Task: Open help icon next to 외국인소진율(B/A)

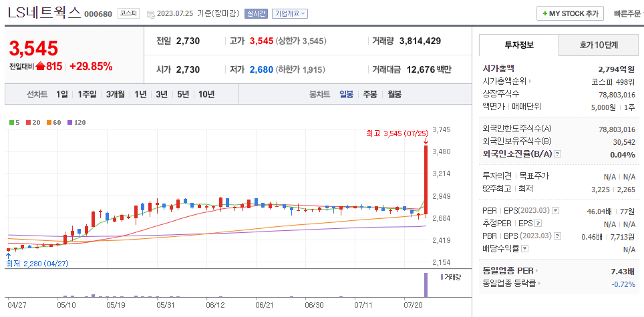Action: click(x=557, y=154)
